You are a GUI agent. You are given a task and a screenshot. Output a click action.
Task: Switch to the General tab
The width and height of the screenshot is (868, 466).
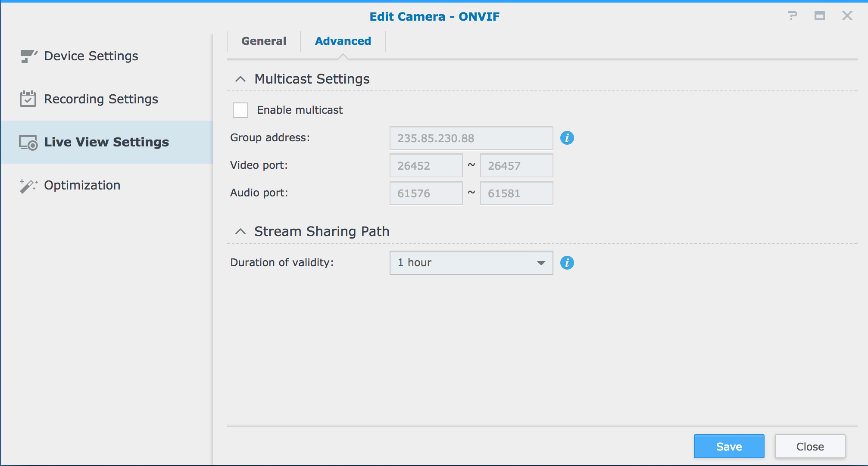pos(264,41)
